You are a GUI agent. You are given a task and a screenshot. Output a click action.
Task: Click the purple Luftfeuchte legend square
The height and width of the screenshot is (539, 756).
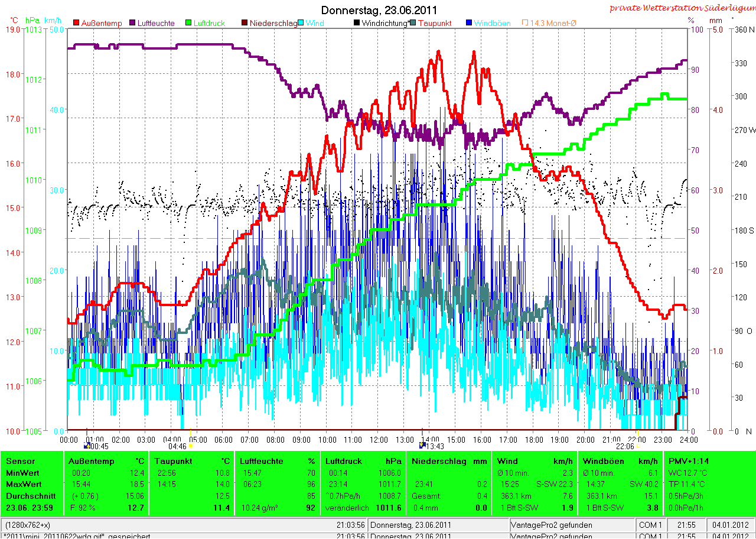click(x=132, y=23)
